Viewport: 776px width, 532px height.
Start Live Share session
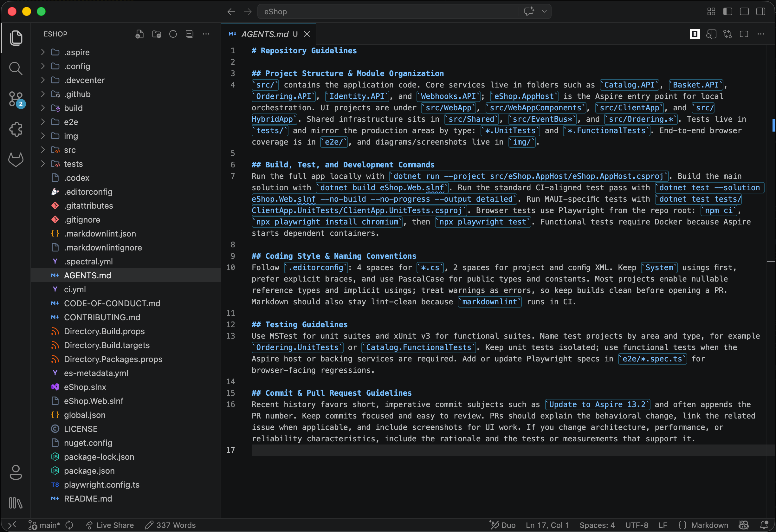110,525
